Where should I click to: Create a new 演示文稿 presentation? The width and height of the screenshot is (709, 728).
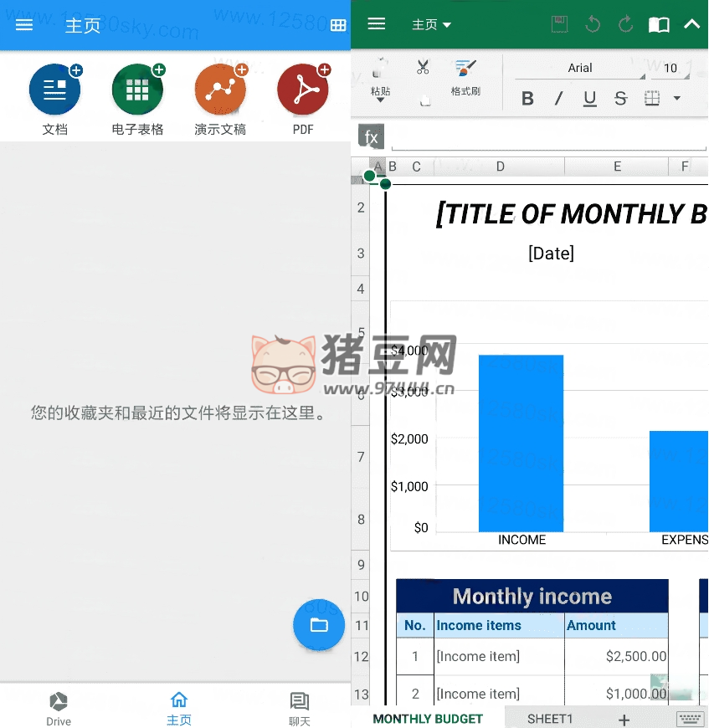(x=220, y=90)
